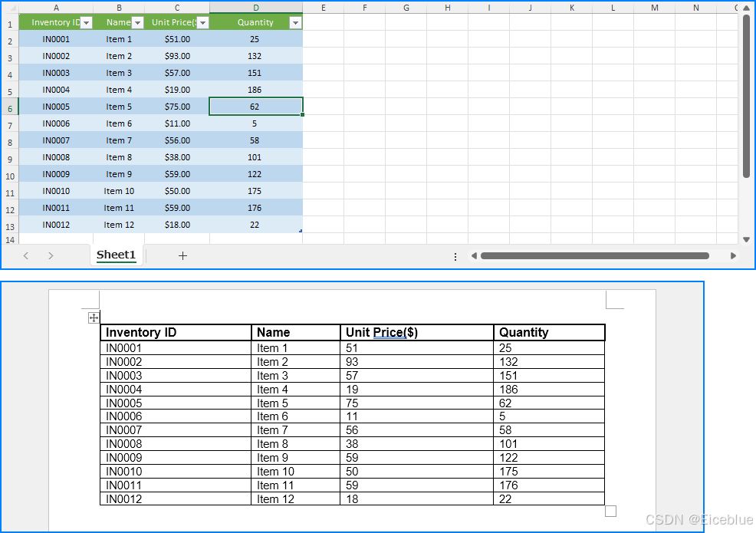Go to previous sheet with left arrow

26,255
